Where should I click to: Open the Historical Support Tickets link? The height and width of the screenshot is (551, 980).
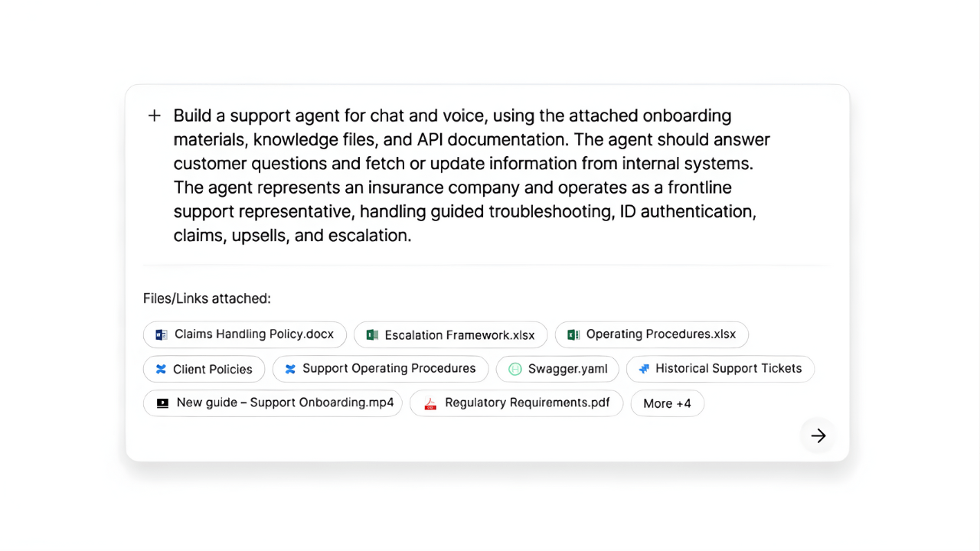click(720, 369)
